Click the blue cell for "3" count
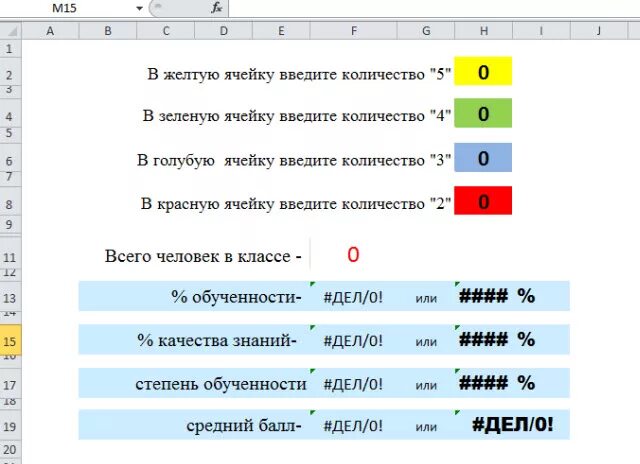Viewport: 640px width, 464px height. tap(483, 158)
